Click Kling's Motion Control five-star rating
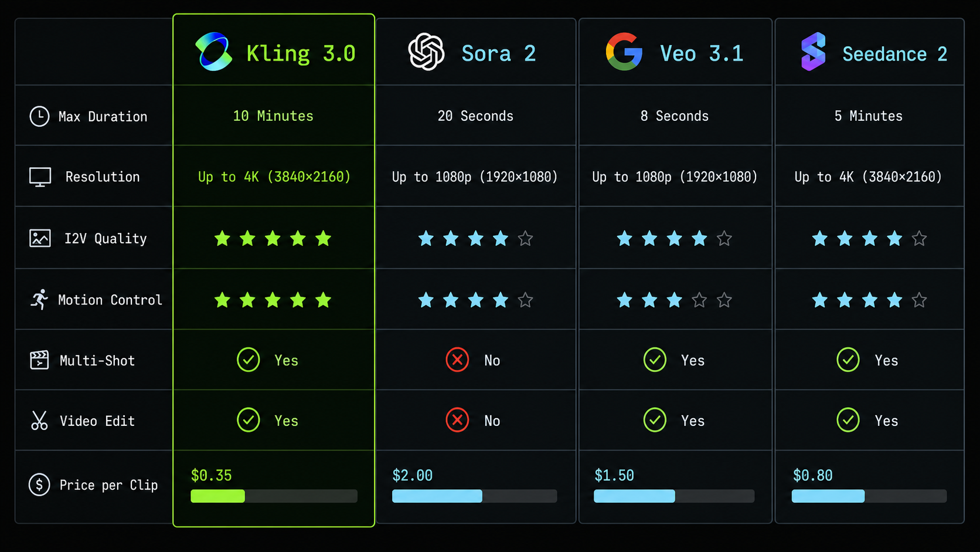 [x=273, y=300]
